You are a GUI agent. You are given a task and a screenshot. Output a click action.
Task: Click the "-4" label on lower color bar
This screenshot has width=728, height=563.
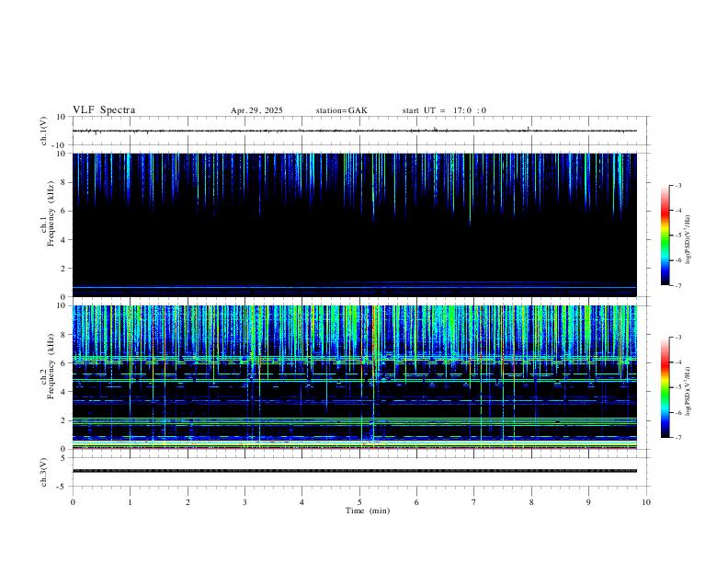click(x=678, y=362)
